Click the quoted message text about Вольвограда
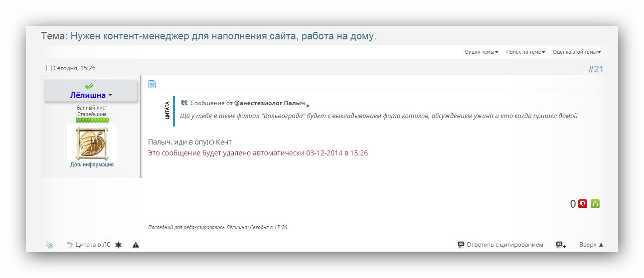Image resolution: width=644 pixels, height=278 pixels. click(379, 116)
